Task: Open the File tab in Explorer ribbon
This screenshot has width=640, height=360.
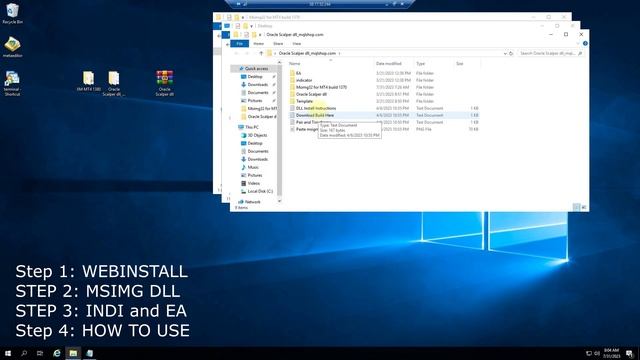Action: [x=240, y=44]
